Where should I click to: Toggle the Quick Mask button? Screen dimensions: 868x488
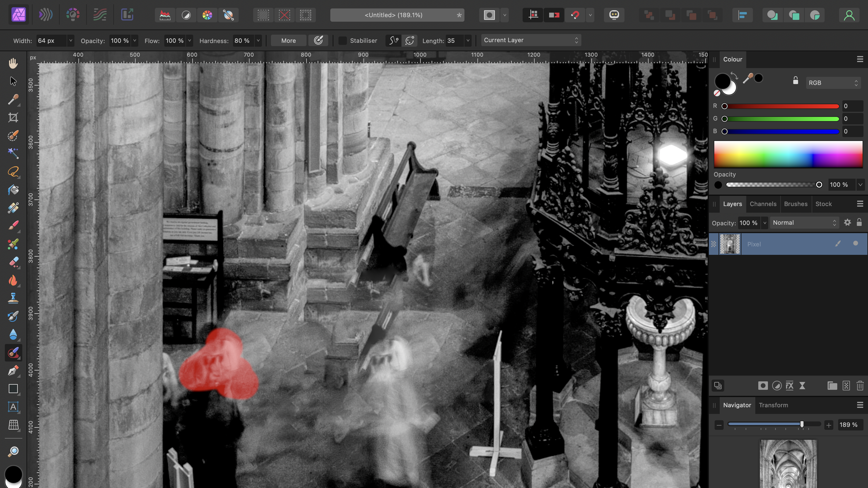pos(489,15)
